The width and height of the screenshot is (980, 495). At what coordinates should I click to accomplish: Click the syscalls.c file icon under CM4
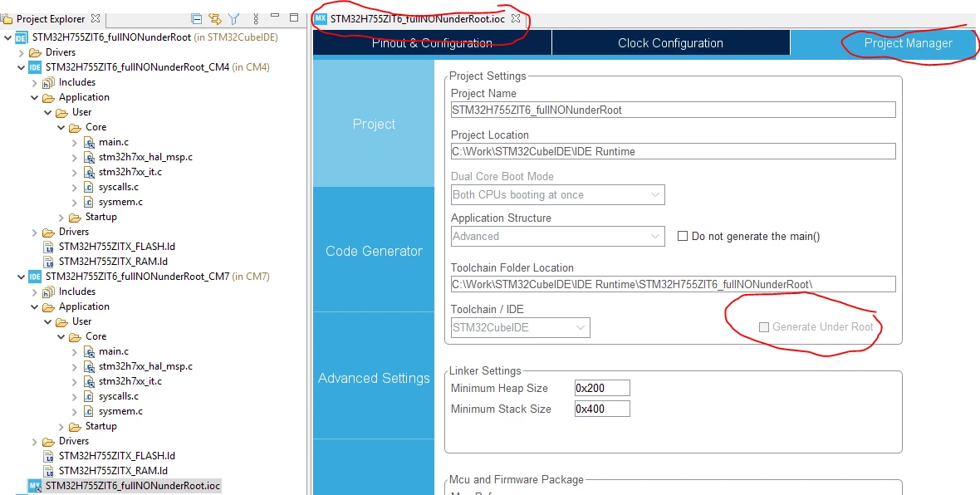89,188
